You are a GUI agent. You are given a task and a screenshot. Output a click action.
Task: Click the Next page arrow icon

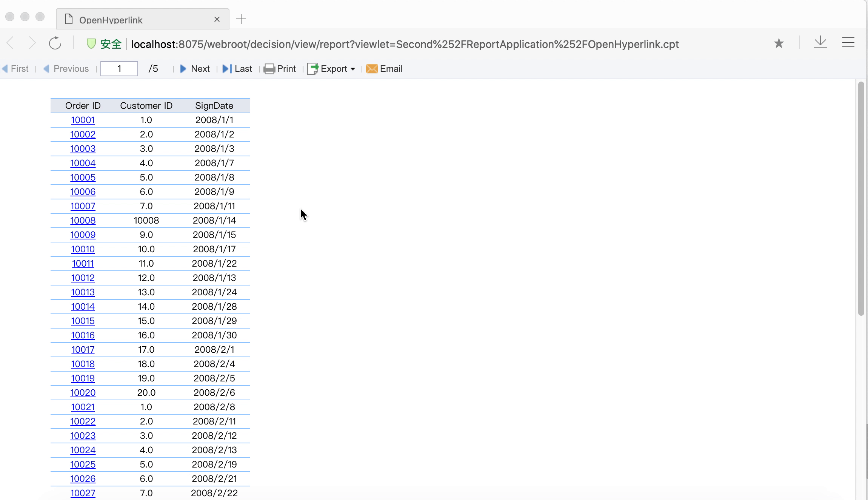coord(183,69)
